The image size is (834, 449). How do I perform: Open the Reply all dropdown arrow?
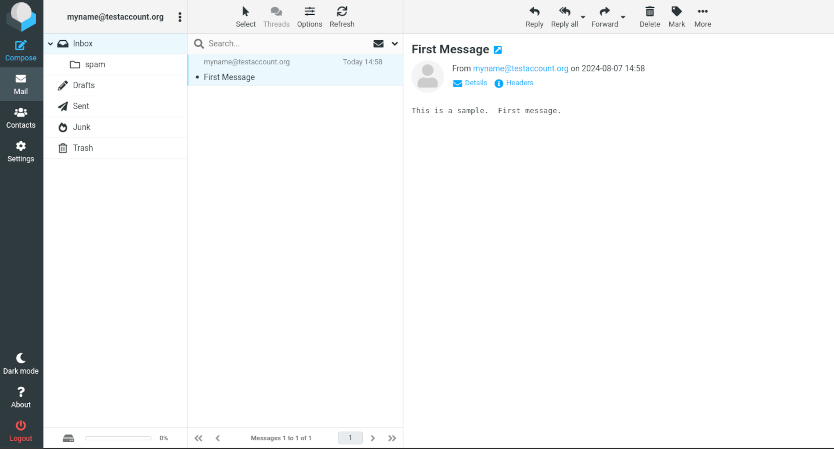pyautogui.click(x=583, y=17)
